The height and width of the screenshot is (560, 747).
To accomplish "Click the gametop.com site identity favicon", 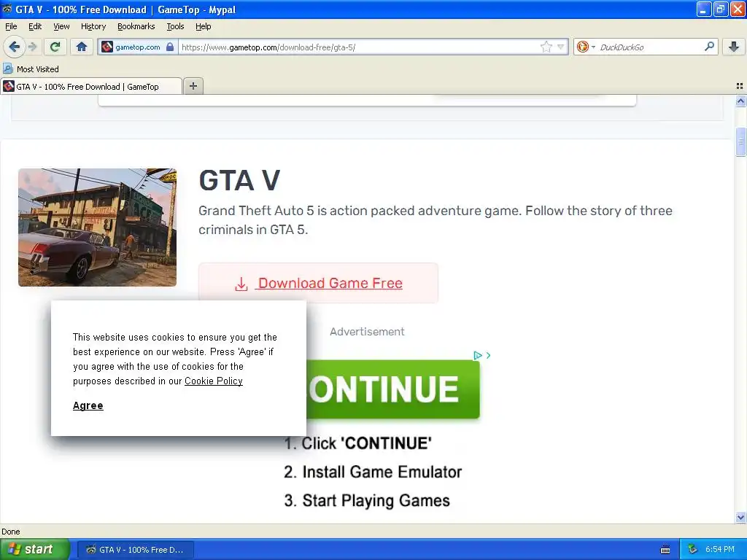I will tap(108, 47).
